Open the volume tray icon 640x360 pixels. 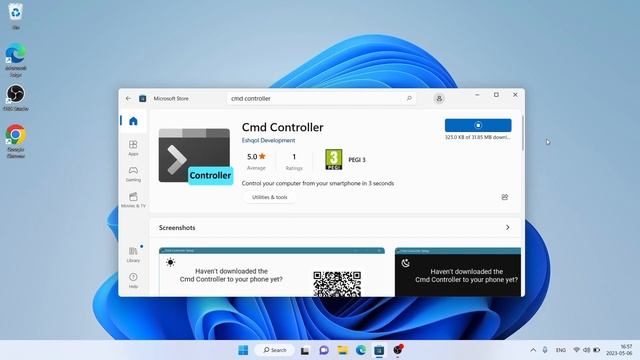click(x=587, y=350)
